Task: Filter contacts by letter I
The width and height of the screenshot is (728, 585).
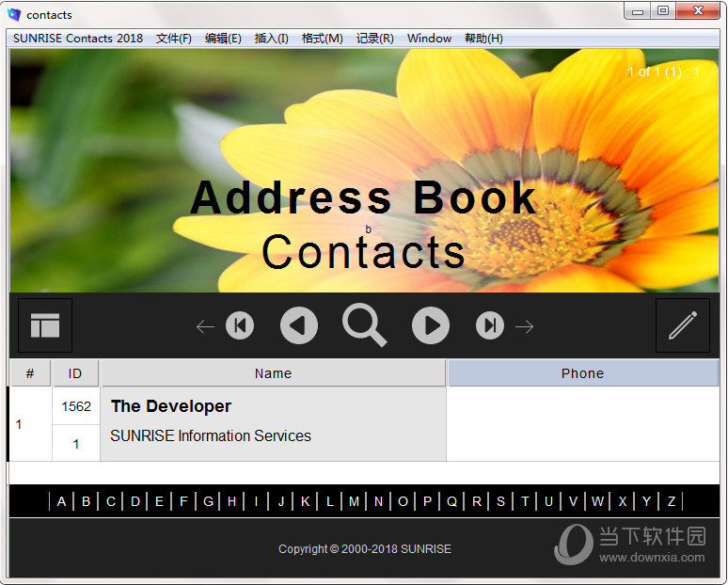Action: coord(256,501)
